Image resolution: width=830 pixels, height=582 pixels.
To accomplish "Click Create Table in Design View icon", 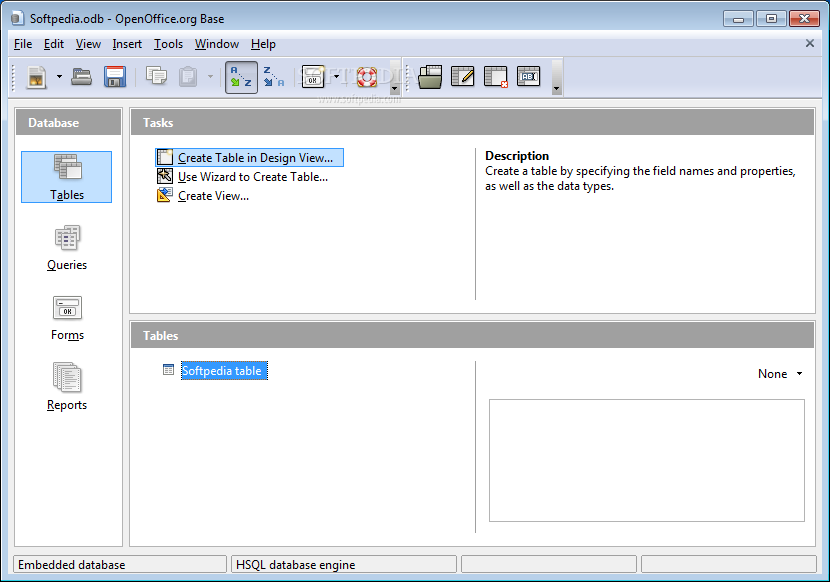I will point(165,157).
